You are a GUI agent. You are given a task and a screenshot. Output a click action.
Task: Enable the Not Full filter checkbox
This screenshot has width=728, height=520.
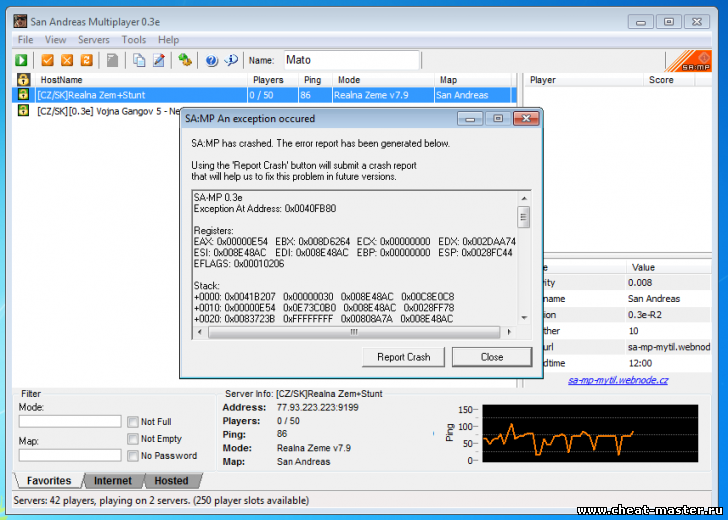coord(133,422)
